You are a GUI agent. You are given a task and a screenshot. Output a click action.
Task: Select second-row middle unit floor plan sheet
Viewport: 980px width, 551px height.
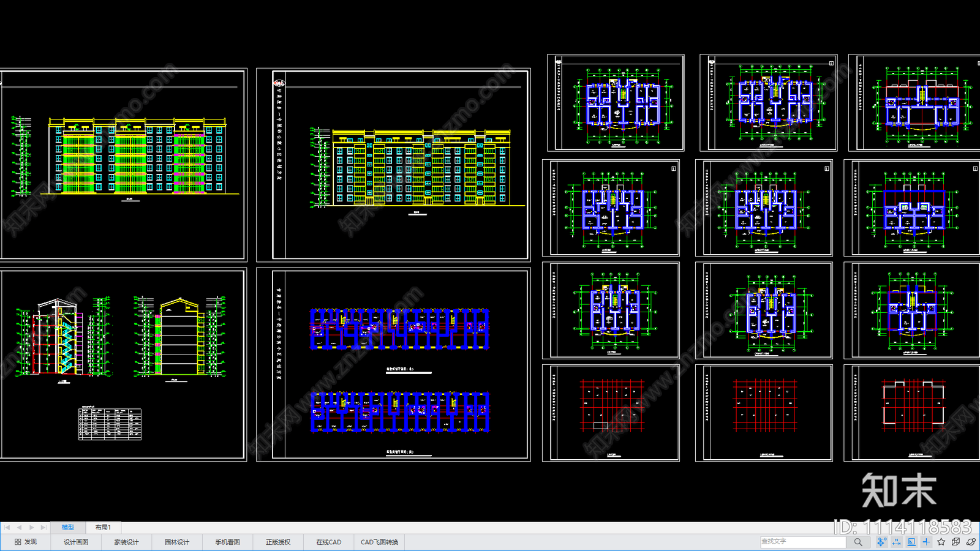(x=764, y=208)
